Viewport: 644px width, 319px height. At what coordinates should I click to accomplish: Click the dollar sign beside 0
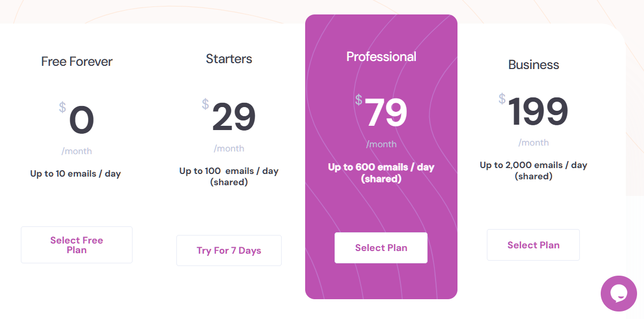coord(63,108)
